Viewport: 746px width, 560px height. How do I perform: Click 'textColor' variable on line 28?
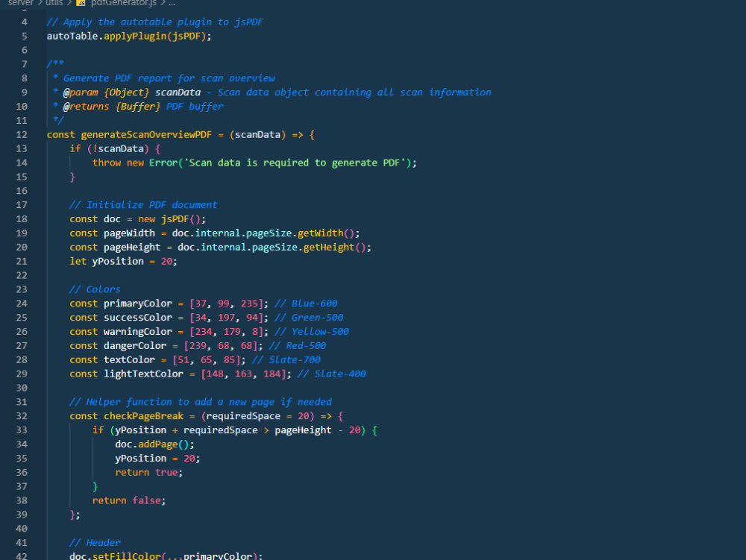tap(129, 360)
